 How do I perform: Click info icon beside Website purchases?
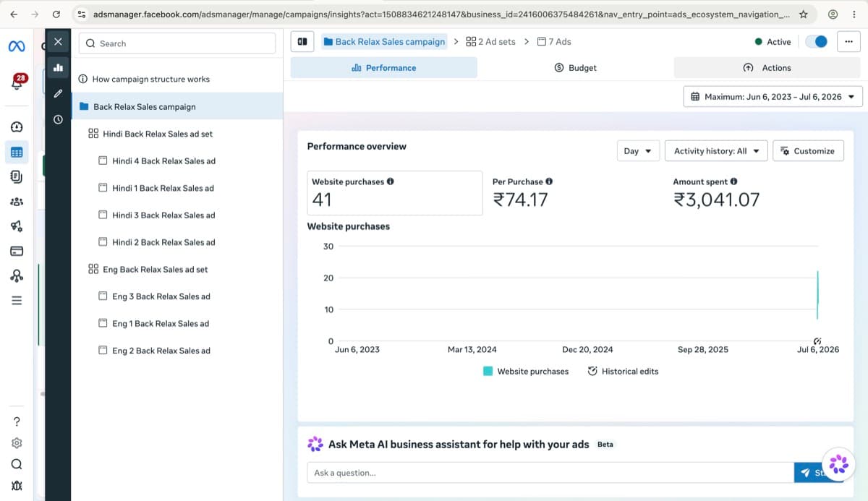(391, 181)
